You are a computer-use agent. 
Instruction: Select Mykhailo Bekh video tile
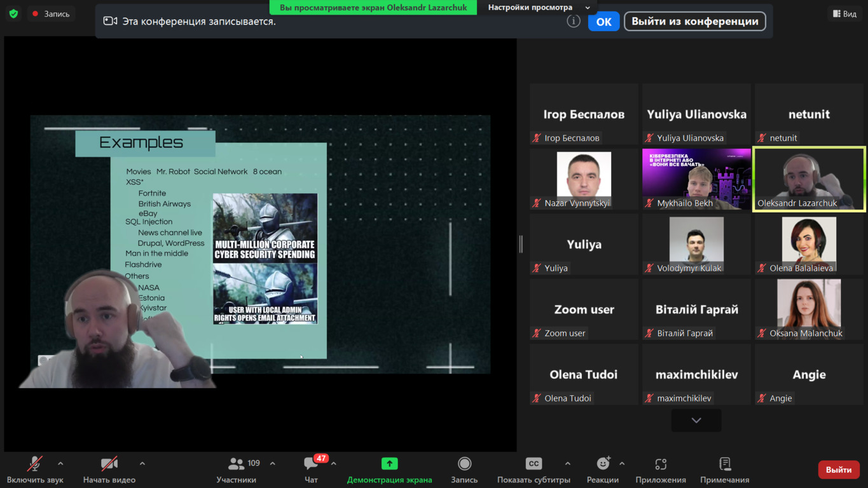[x=696, y=179]
